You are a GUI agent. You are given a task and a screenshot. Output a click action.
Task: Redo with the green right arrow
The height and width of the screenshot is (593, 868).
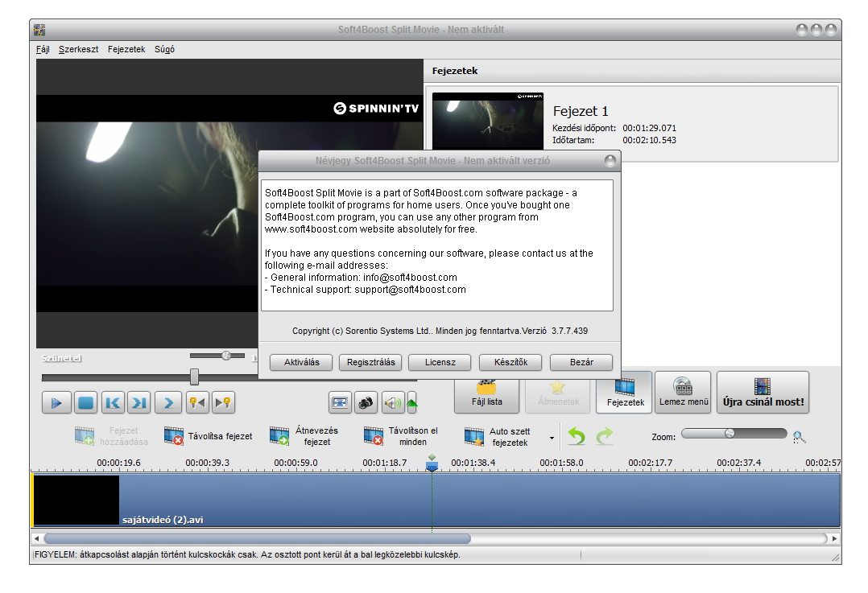pyautogui.click(x=605, y=436)
